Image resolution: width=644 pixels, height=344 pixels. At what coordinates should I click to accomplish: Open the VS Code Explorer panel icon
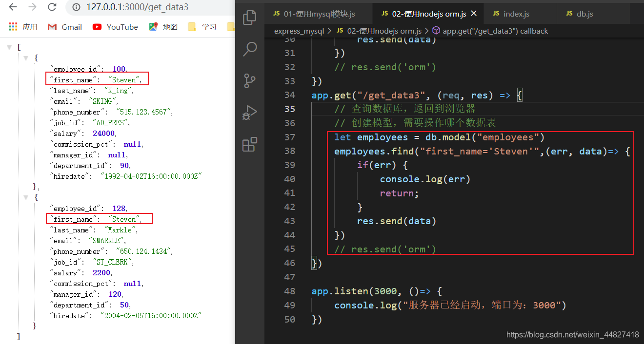point(250,18)
